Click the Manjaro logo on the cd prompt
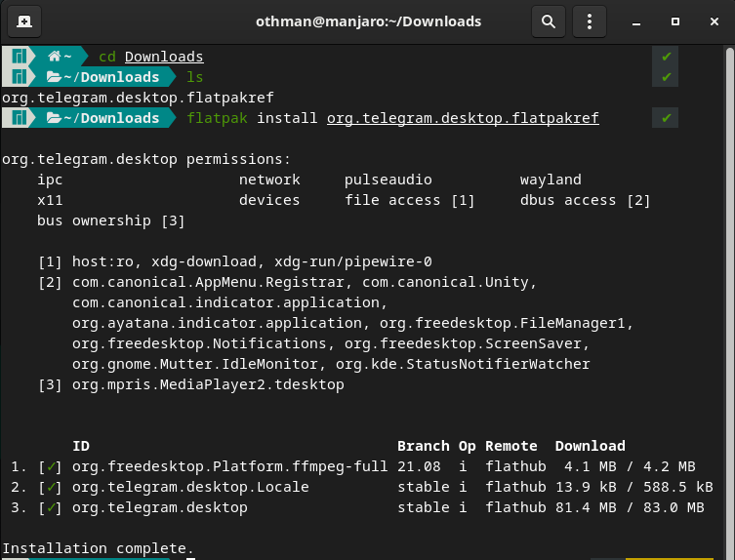The width and height of the screenshot is (735, 560). (19, 57)
